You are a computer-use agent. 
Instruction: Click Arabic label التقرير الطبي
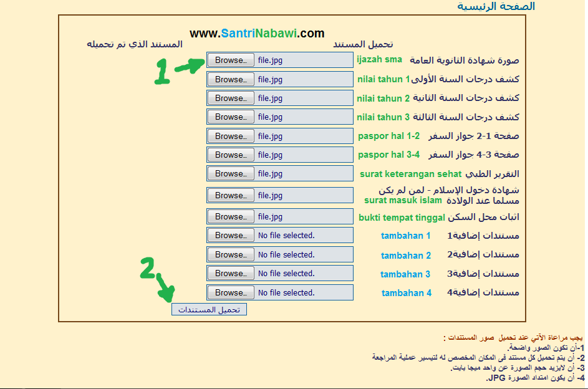(492, 174)
